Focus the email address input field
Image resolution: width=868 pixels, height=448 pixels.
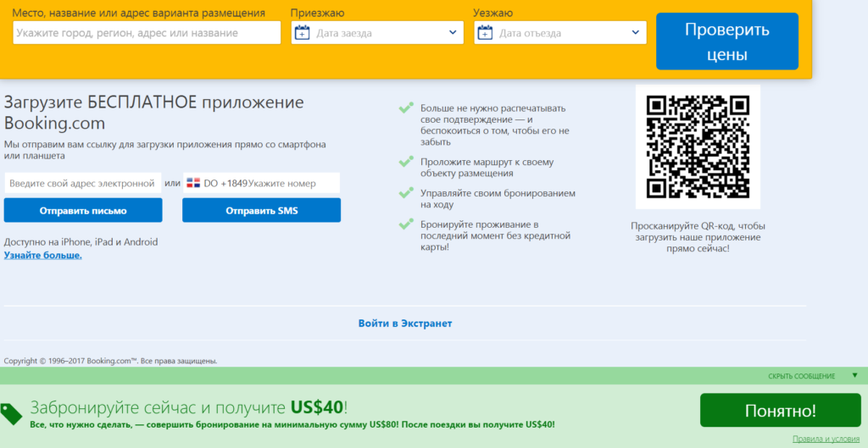82,184
